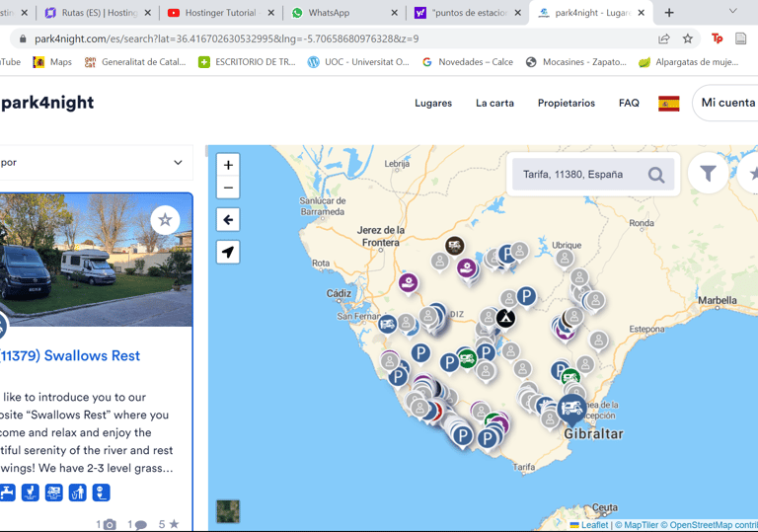Open the Spanish flag language selector
The width and height of the screenshot is (758, 532).
click(x=669, y=104)
